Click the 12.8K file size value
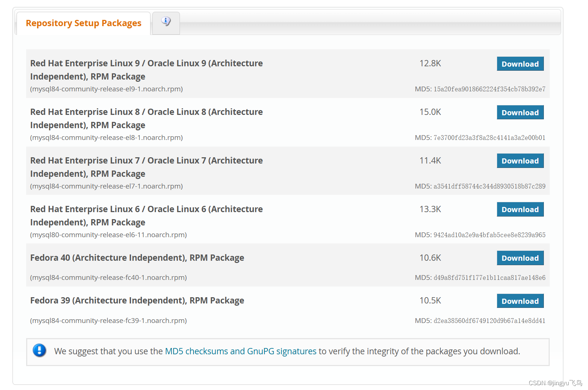Image resolution: width=588 pixels, height=390 pixels. coord(430,63)
